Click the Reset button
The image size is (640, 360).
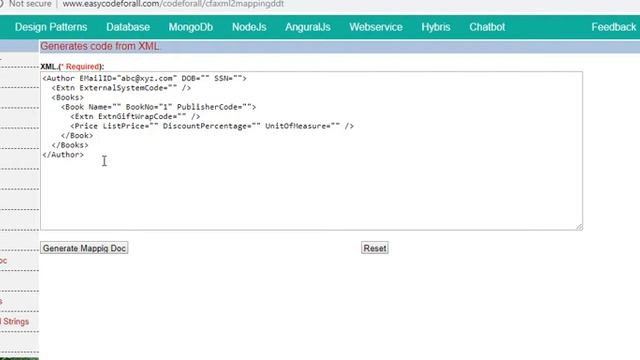pos(375,248)
